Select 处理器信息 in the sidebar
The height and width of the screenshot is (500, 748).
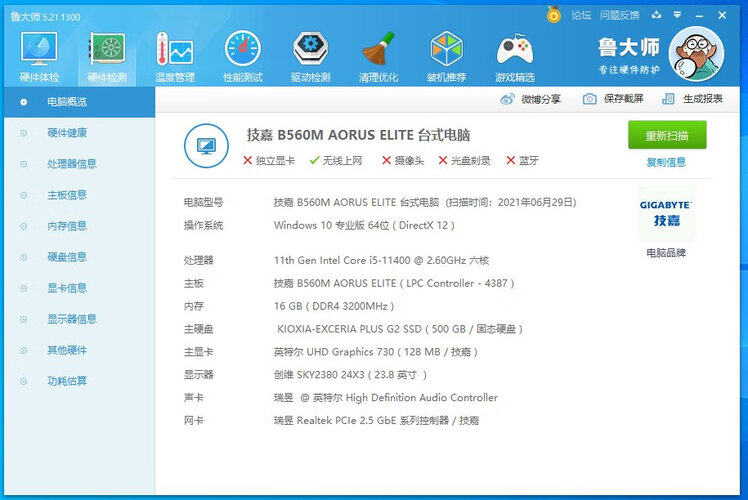pos(79,164)
